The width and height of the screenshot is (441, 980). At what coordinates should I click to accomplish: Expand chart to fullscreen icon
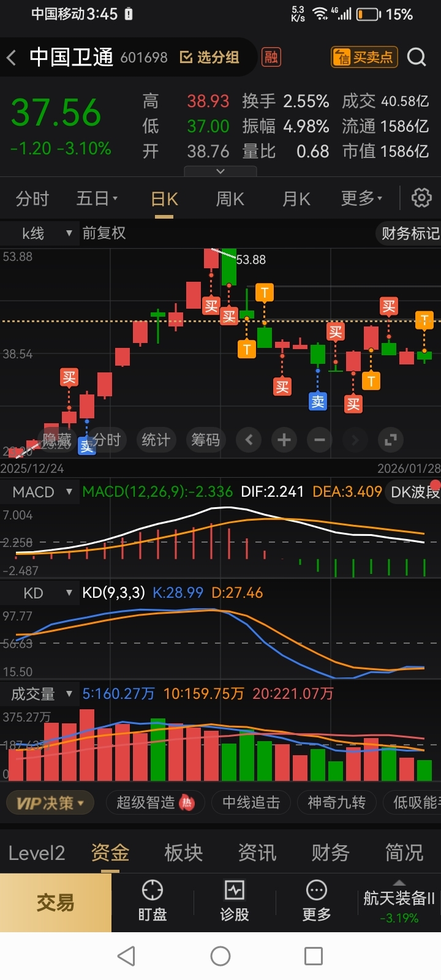[391, 440]
